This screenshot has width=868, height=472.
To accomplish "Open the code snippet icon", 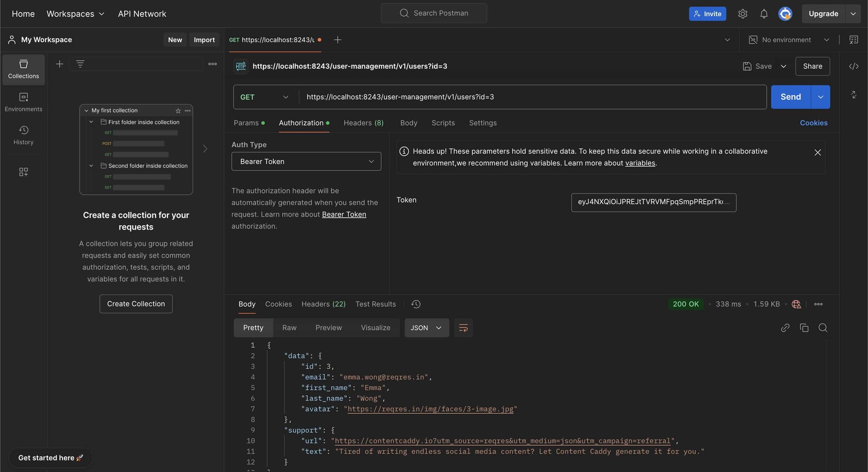I will tap(853, 66).
